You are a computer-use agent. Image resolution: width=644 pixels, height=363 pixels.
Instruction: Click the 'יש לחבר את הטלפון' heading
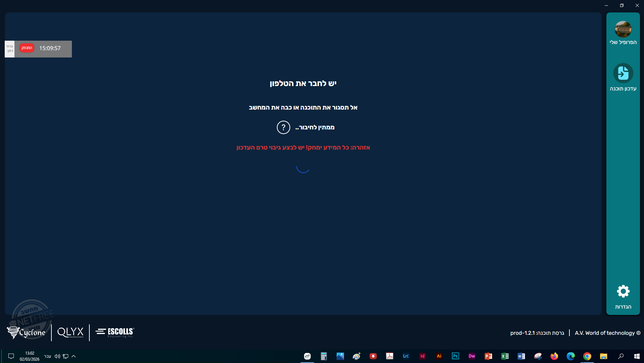click(303, 83)
